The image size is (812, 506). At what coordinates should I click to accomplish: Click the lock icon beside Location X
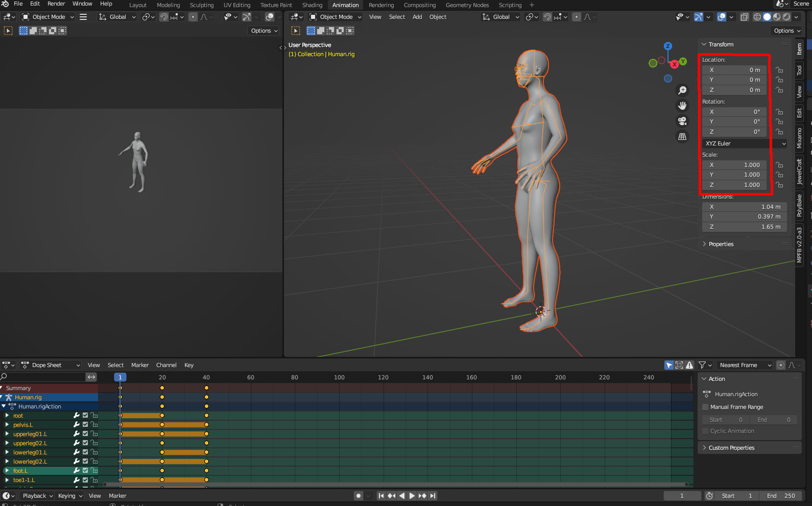779,70
